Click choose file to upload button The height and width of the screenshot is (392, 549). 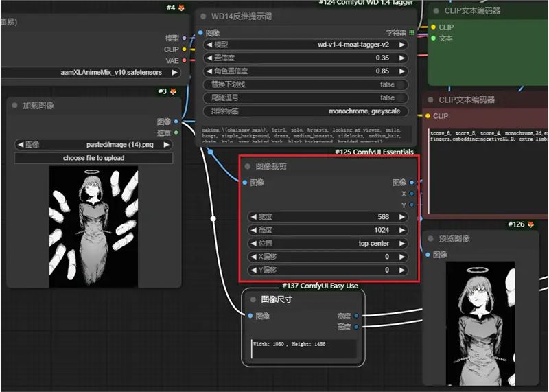(93, 158)
